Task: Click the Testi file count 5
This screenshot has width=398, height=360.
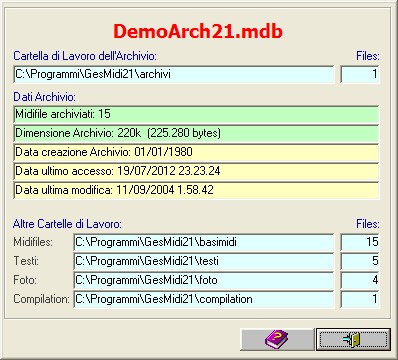Action: (x=360, y=261)
